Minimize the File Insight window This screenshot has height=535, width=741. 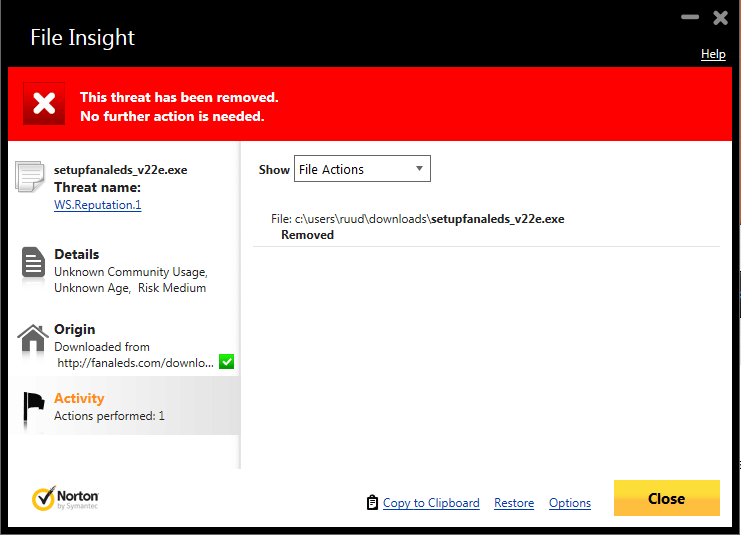coord(690,17)
